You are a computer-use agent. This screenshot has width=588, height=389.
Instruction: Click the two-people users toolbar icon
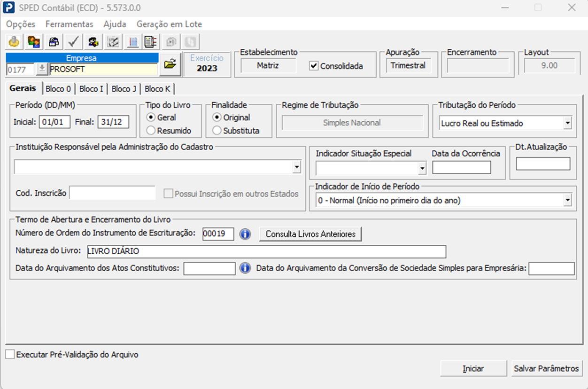tap(33, 42)
